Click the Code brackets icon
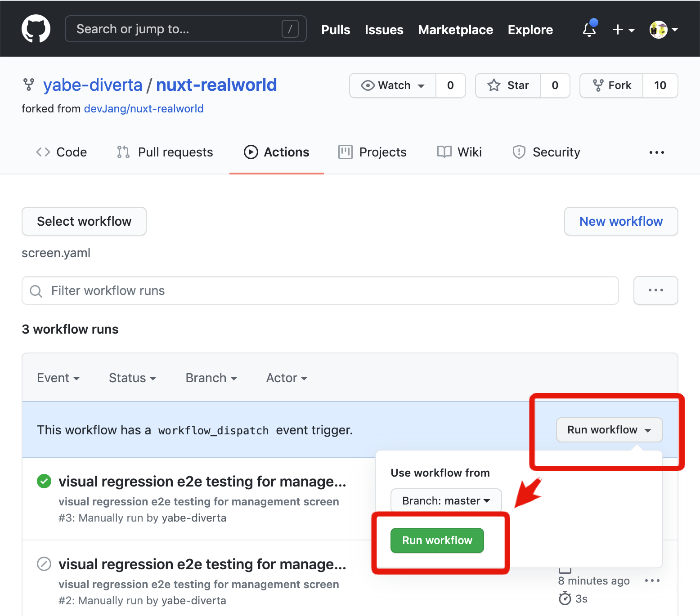The image size is (700, 616). (43, 152)
